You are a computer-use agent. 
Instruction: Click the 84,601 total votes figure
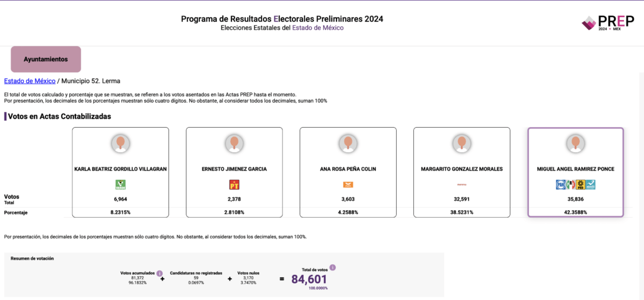pos(309,279)
